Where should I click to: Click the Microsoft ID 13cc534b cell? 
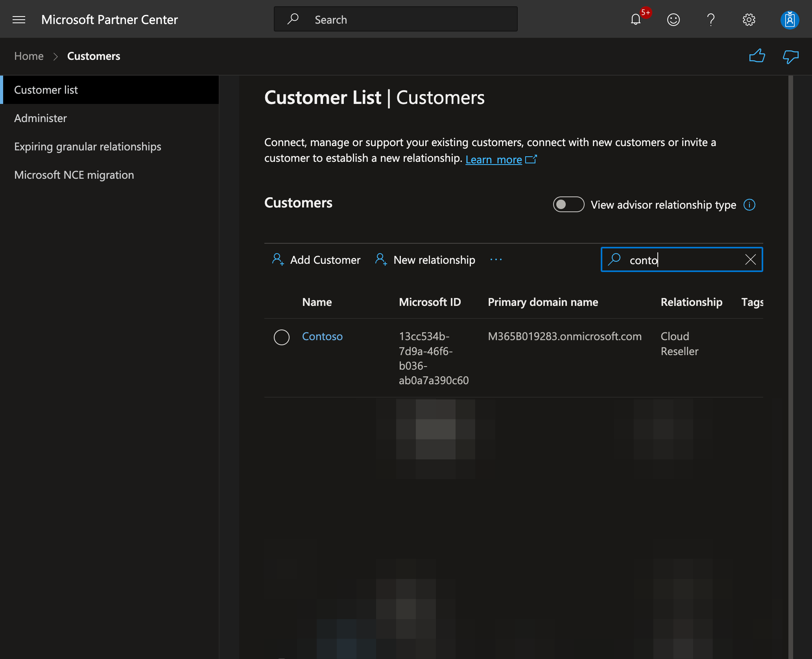tap(434, 358)
